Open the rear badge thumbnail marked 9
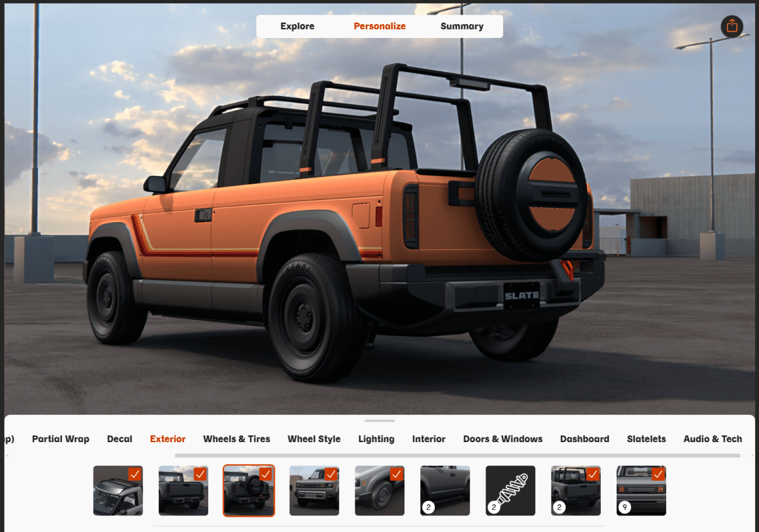Screen dimensions: 759x532 click(x=641, y=491)
